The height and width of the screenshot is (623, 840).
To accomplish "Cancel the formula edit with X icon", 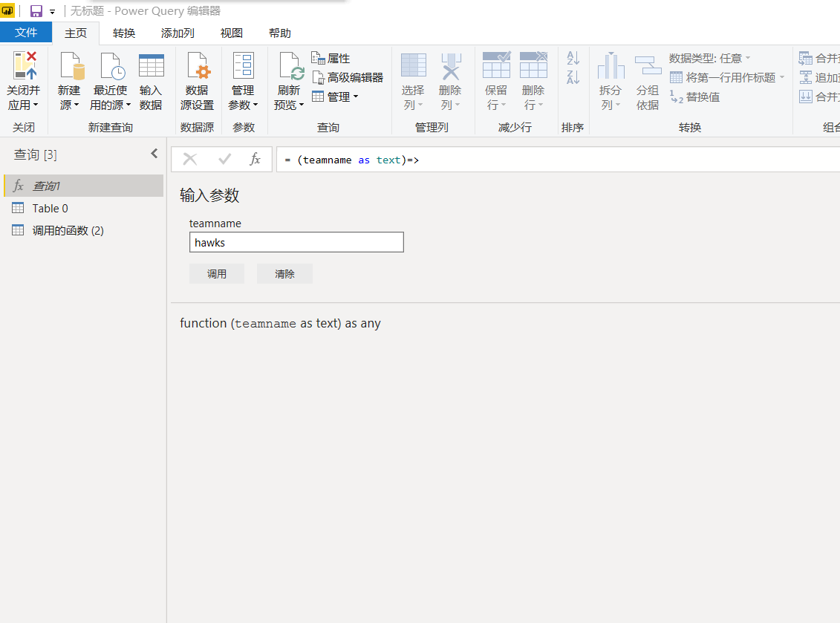I will (x=190, y=159).
